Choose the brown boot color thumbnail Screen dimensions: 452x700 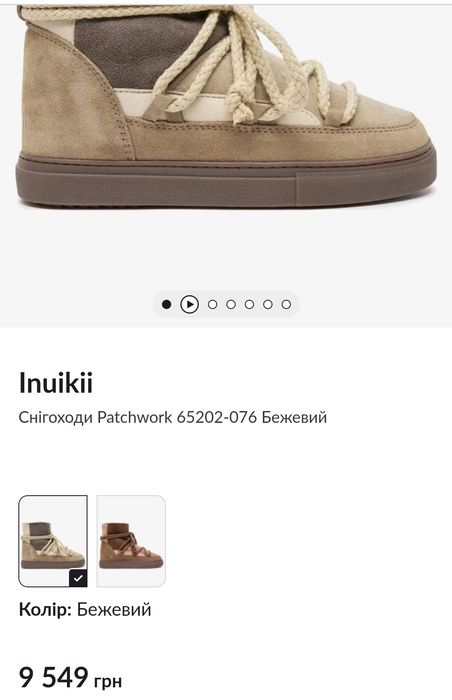pyautogui.click(x=131, y=541)
